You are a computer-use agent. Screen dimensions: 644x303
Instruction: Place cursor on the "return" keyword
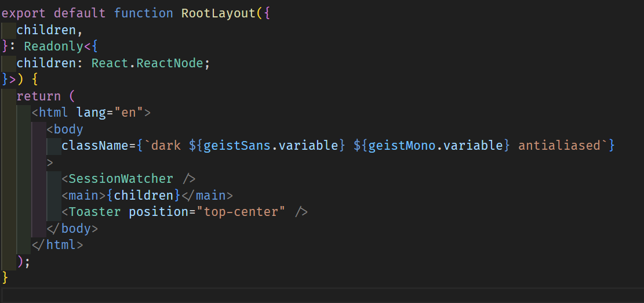(38, 96)
